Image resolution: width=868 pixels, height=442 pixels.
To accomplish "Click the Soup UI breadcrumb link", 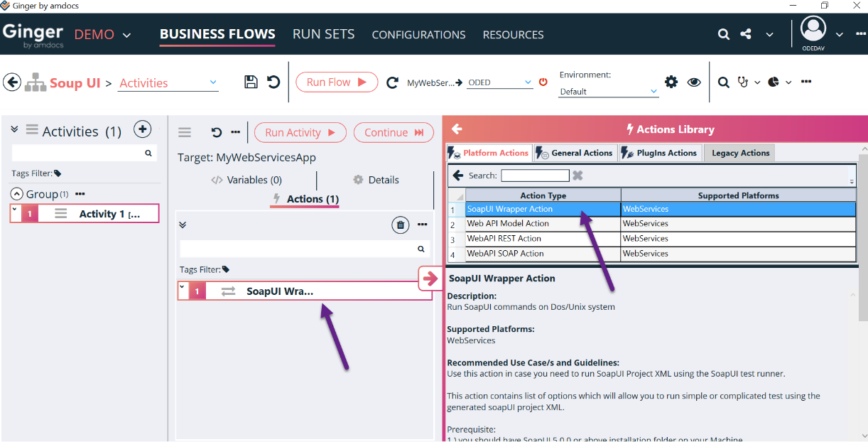I will [75, 83].
